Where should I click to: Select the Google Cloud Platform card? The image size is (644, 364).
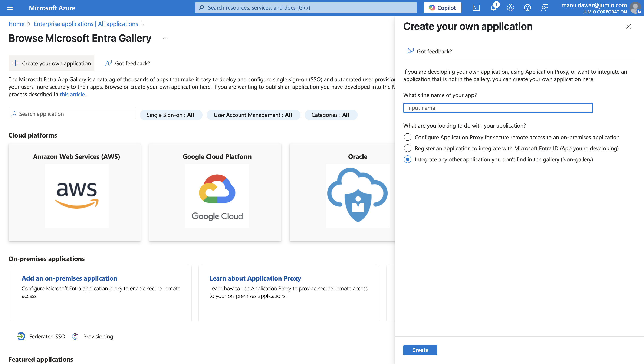point(215,192)
